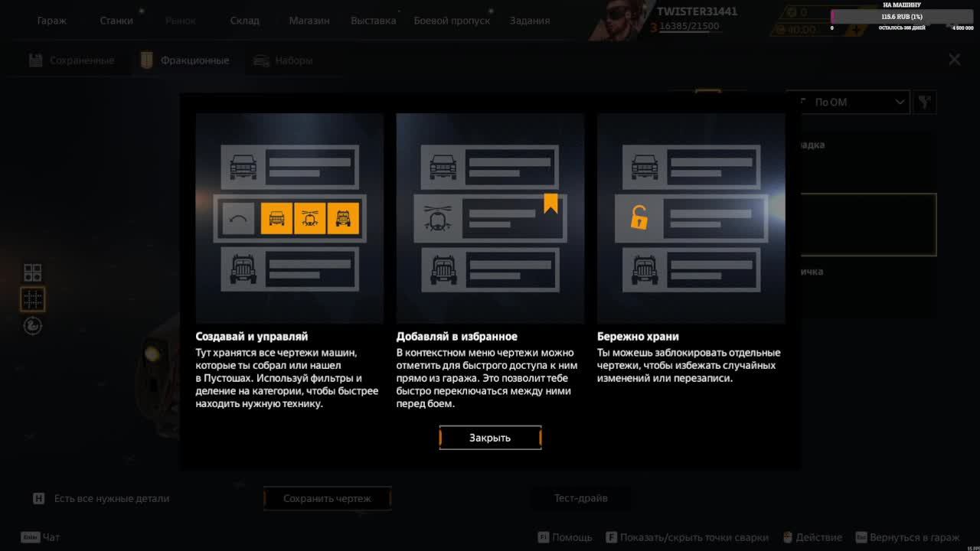Click the undo arrow icon in the first card

click(238, 219)
